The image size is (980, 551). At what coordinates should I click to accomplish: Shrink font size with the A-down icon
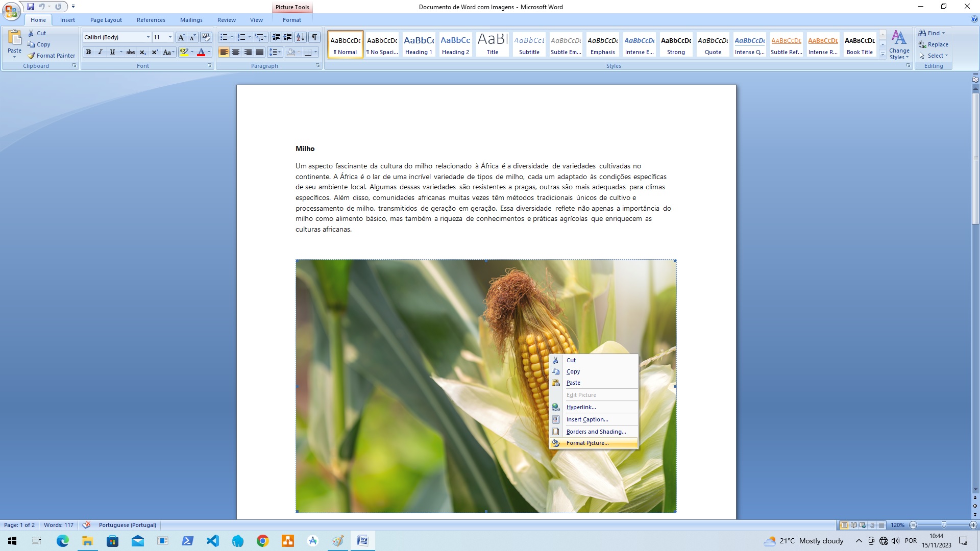[x=192, y=37]
